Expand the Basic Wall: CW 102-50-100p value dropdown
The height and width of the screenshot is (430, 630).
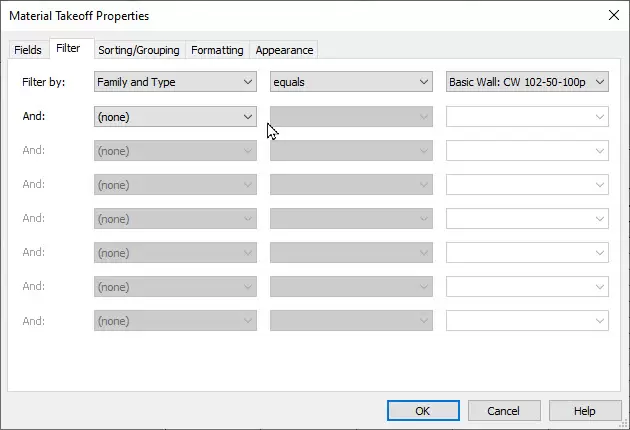(527, 82)
